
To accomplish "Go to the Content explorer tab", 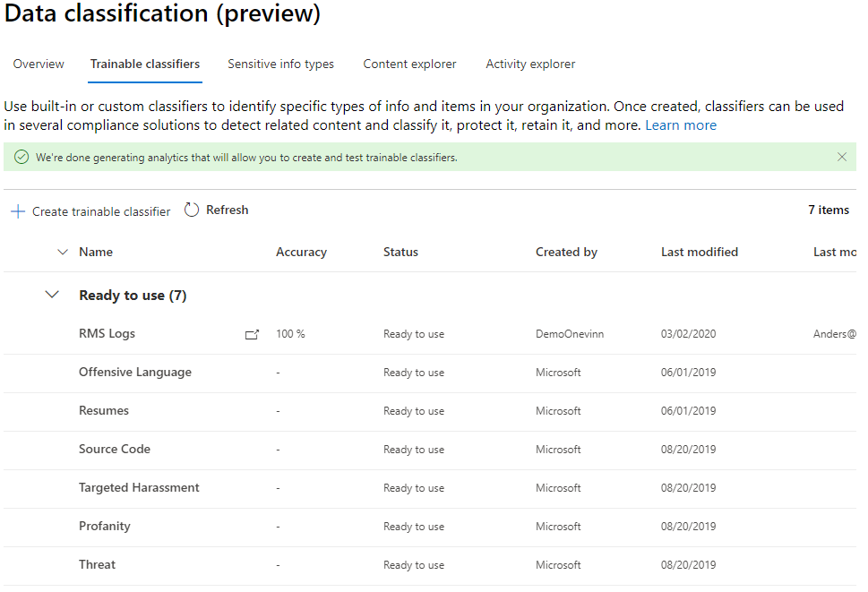I will point(409,64).
